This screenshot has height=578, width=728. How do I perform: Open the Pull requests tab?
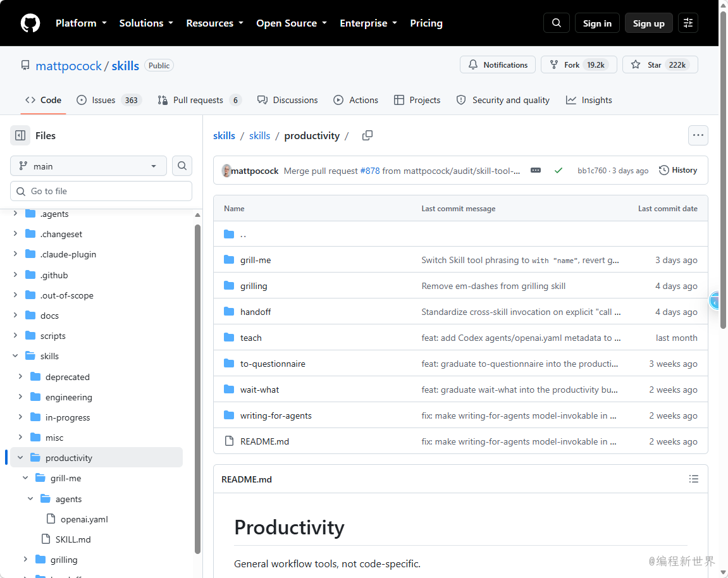(x=200, y=100)
